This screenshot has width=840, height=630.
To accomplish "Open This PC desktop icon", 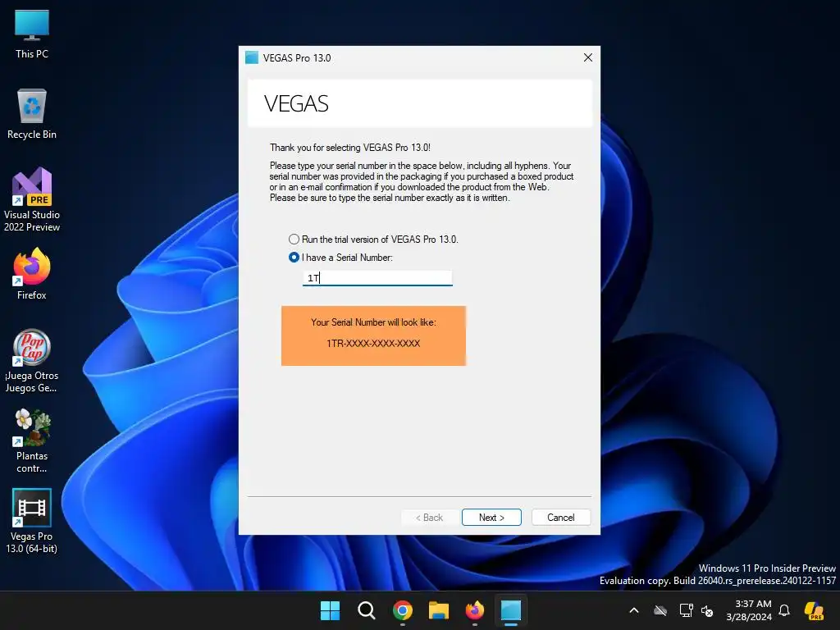I will [x=32, y=34].
